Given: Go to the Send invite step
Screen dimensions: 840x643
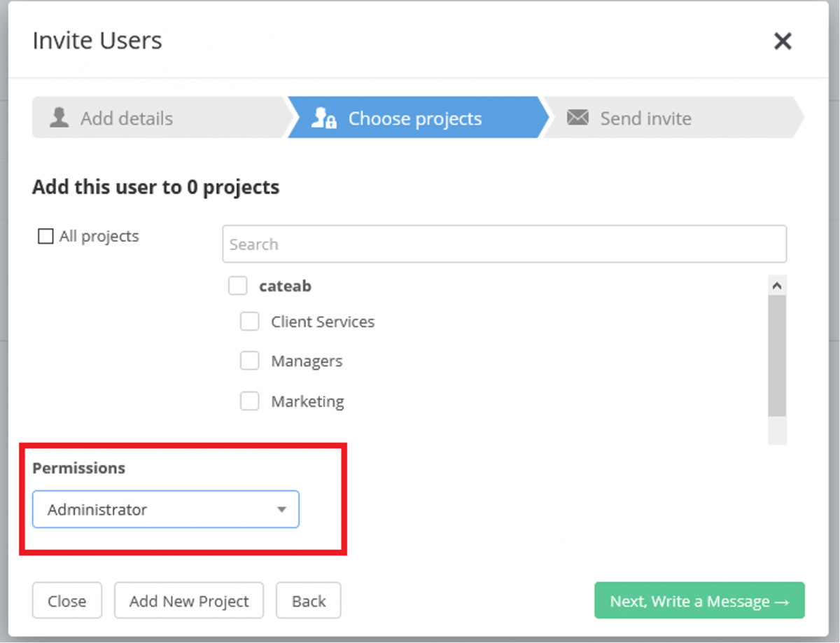Looking at the screenshot, I should (645, 118).
